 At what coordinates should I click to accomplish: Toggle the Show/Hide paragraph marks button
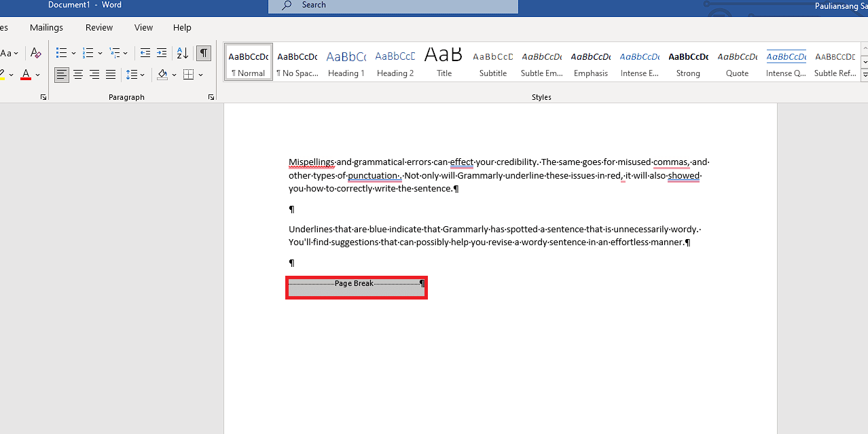coord(203,52)
